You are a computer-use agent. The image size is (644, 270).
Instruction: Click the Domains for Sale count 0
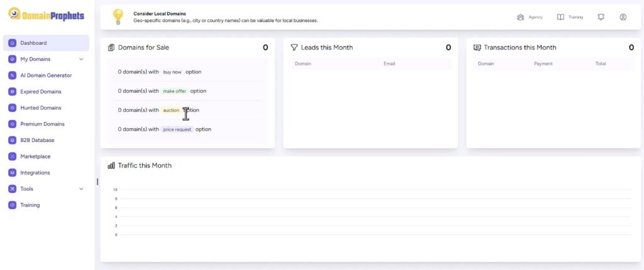coord(265,48)
